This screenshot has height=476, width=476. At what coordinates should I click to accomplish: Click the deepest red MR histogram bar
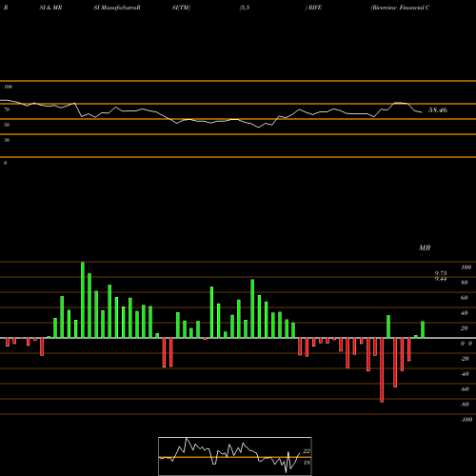pyautogui.click(x=382, y=370)
